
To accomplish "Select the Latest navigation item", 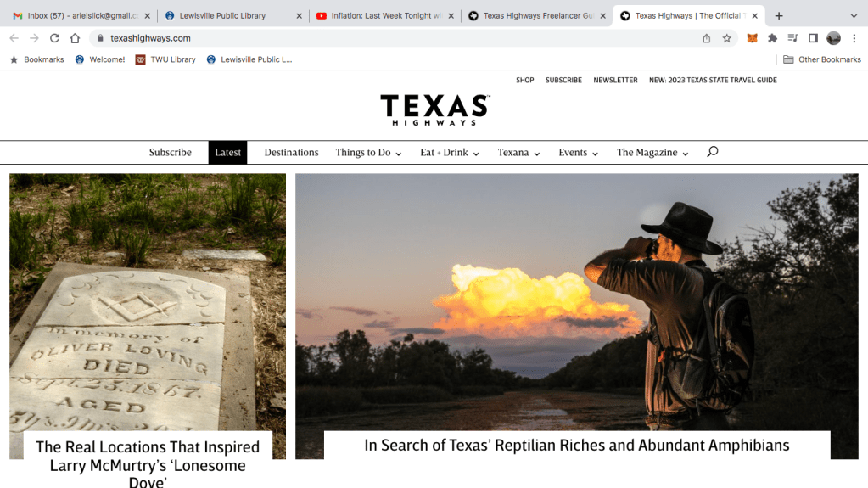I will (x=227, y=153).
